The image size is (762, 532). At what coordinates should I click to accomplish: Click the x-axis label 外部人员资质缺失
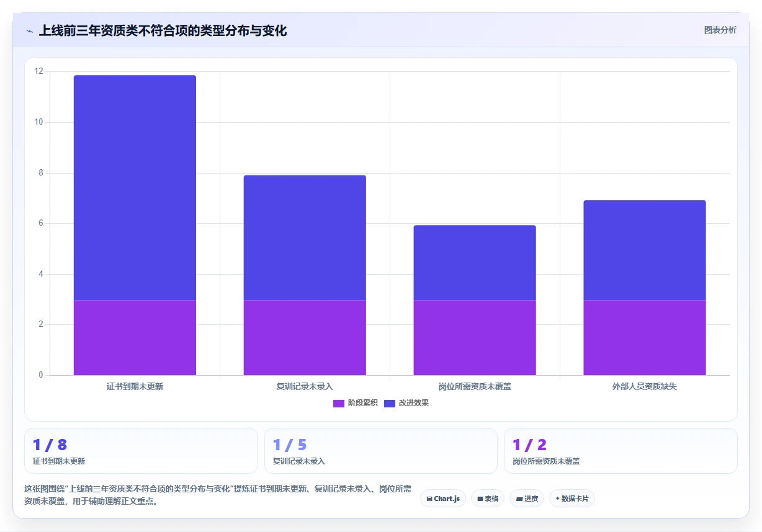(x=645, y=386)
